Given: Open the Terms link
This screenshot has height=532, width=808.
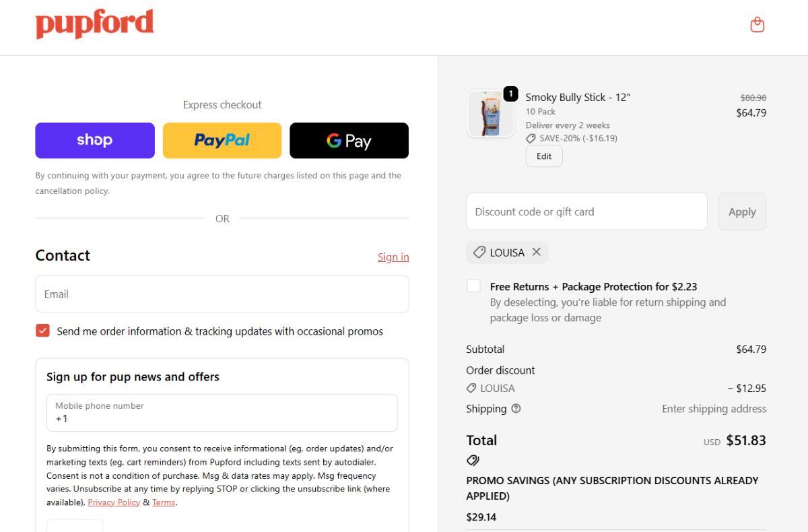Looking at the screenshot, I should (x=164, y=502).
